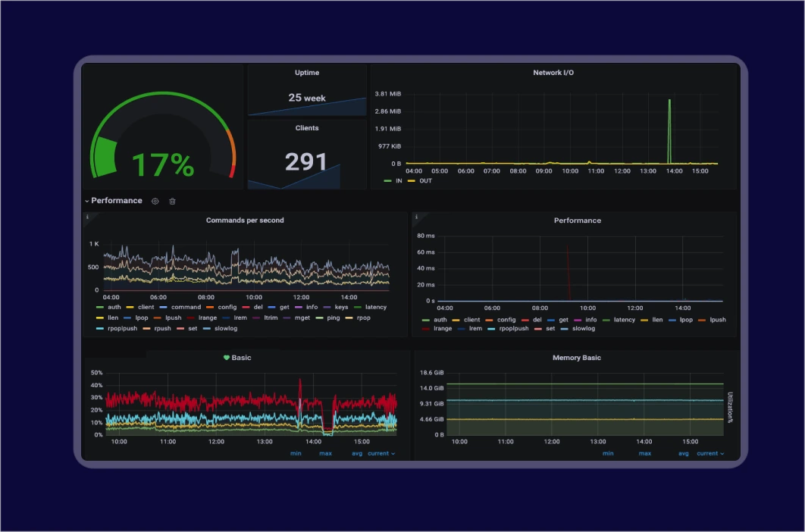The image size is (805, 532).
Task: Click the gear icon beside the Performance row title
Action: click(x=155, y=201)
